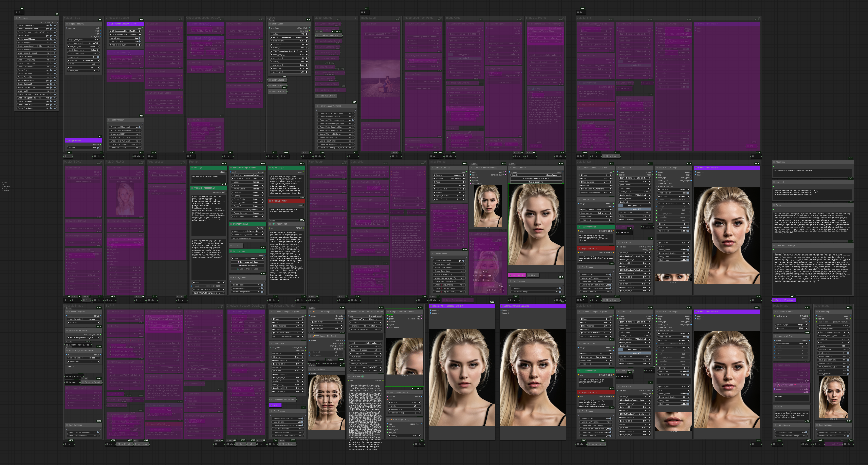Viewport: 868px width, 465px height.
Task: Click the Cancel current run button
Action: (x=536, y=182)
